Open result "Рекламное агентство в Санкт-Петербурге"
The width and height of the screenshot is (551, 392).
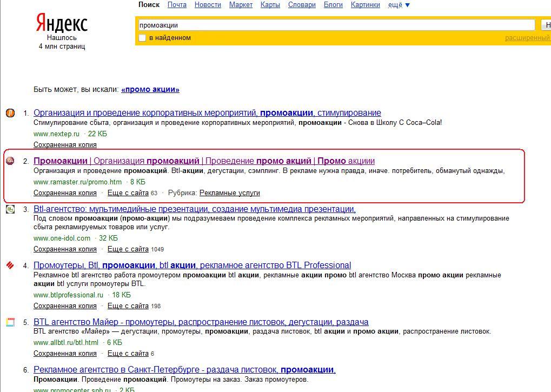(x=184, y=369)
